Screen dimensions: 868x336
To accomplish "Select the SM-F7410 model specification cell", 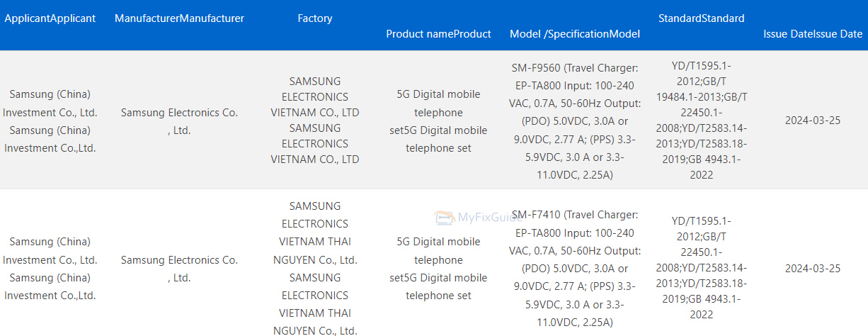I will [574, 268].
